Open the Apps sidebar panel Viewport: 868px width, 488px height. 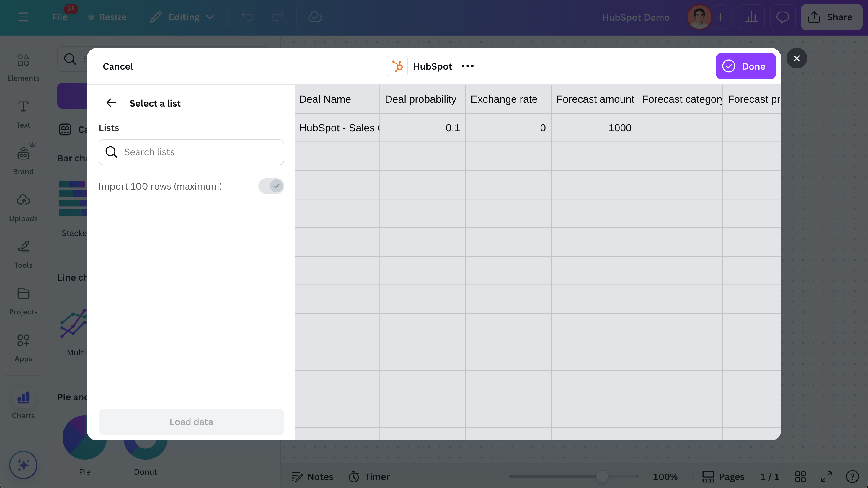pos(23,348)
